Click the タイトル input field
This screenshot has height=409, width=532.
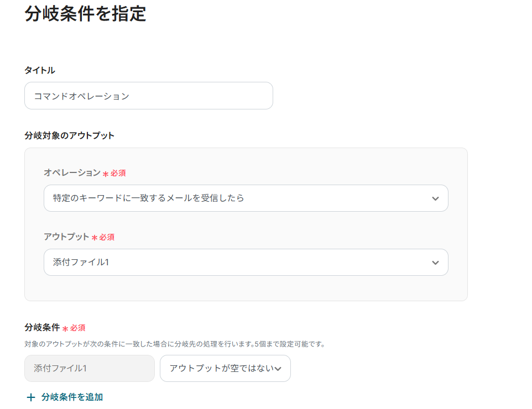[x=148, y=96]
